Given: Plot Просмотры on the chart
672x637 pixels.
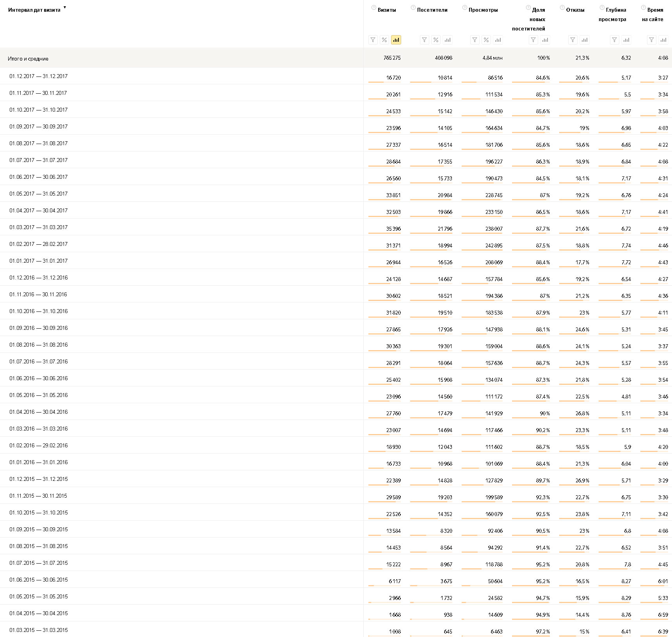Looking at the screenshot, I should [x=498, y=40].
